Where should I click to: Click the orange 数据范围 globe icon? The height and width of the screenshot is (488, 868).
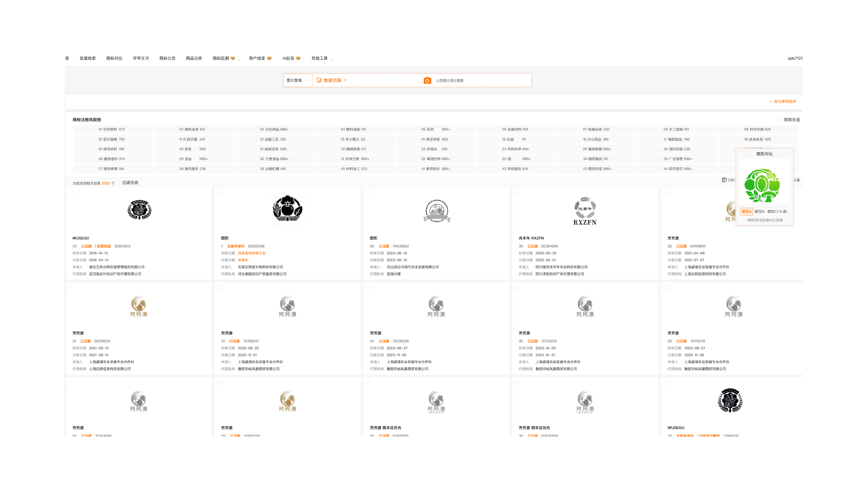click(x=319, y=80)
